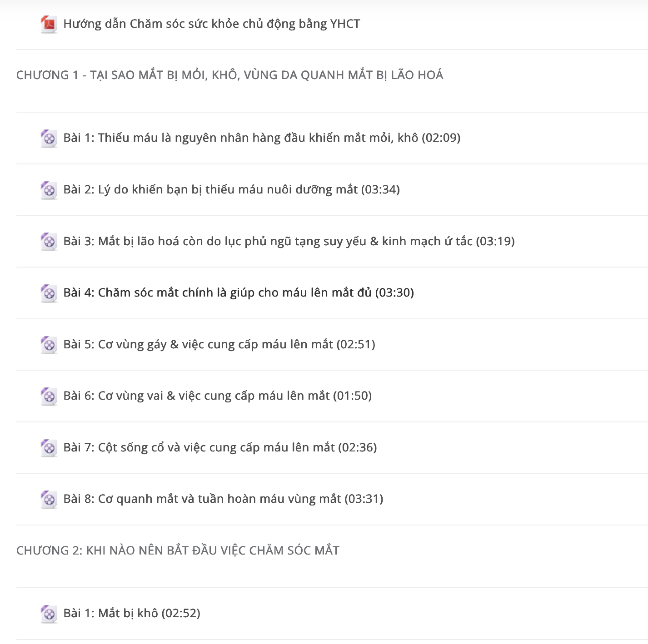Select the video icon beside Bài 4

coord(49,293)
